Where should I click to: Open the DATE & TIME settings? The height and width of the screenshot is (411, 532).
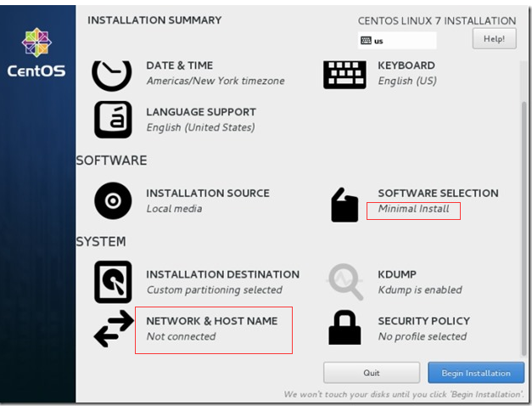coord(180,65)
